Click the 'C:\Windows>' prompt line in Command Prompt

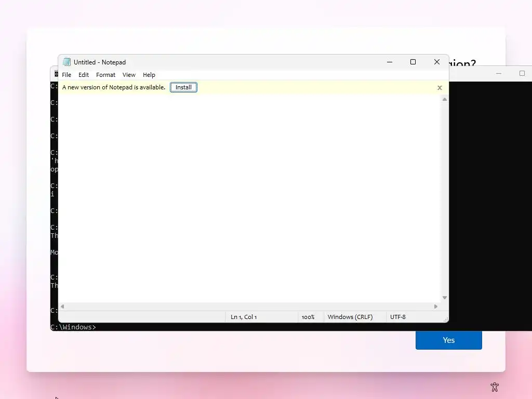tap(73, 327)
